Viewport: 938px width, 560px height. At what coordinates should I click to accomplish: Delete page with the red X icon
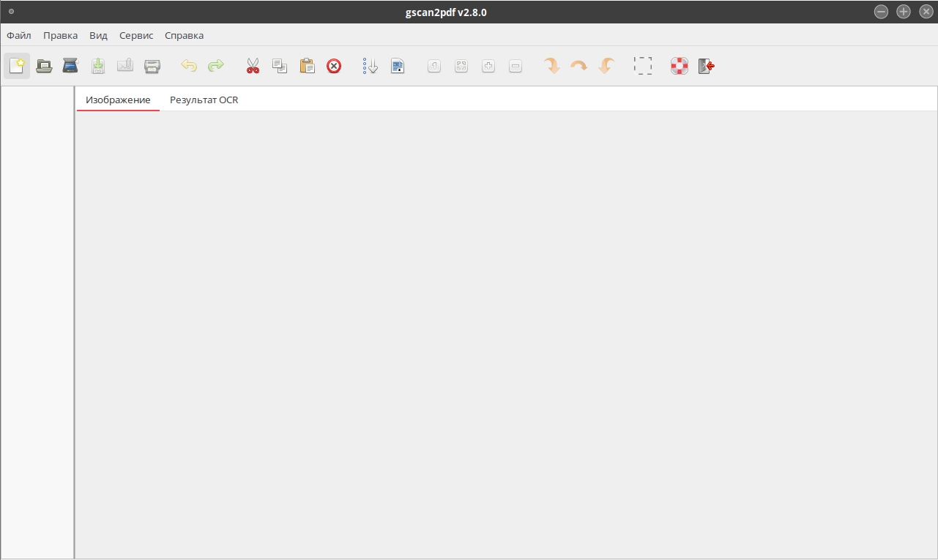point(334,66)
